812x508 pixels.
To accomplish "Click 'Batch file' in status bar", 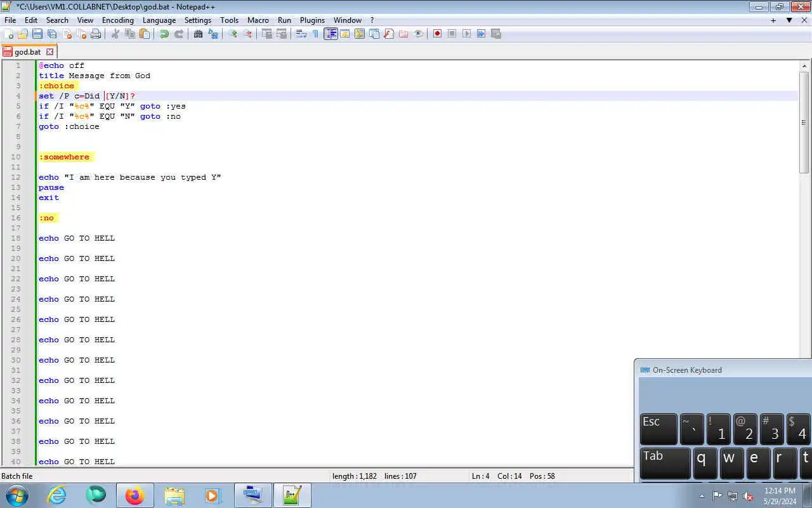I will click(17, 476).
